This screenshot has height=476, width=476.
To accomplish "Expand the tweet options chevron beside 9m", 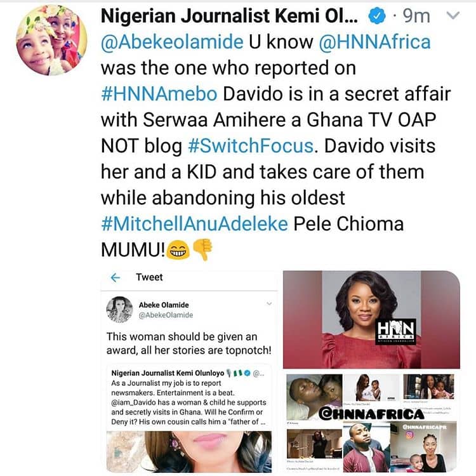I will coord(452,15).
